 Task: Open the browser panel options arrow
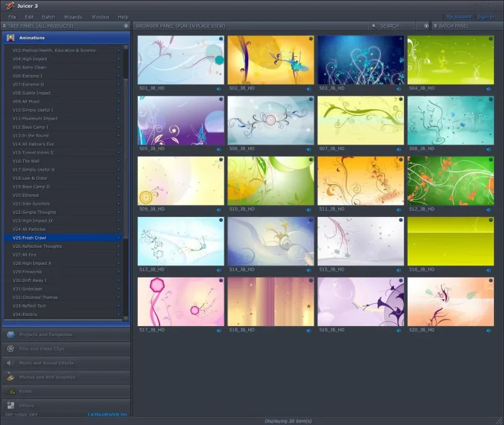tap(427, 26)
